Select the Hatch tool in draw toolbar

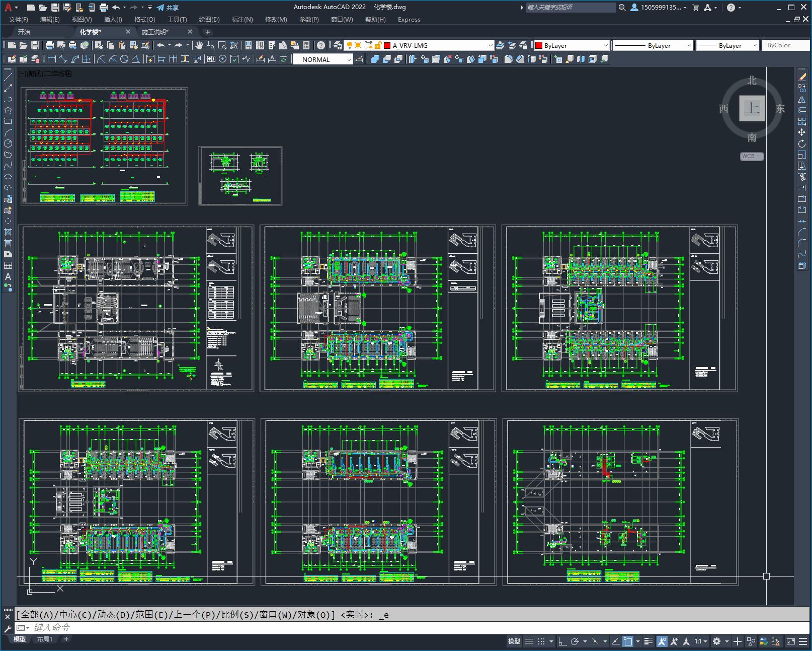point(8,232)
